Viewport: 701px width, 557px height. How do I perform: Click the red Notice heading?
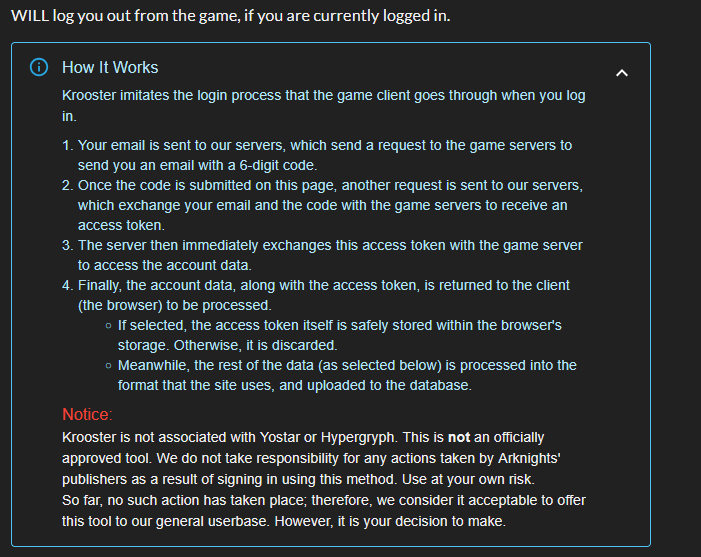pos(87,414)
